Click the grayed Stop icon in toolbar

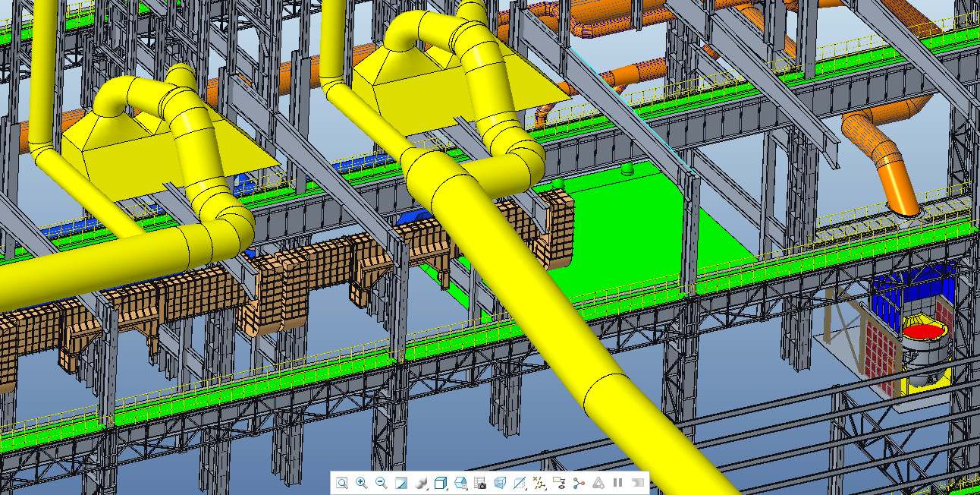(x=637, y=483)
